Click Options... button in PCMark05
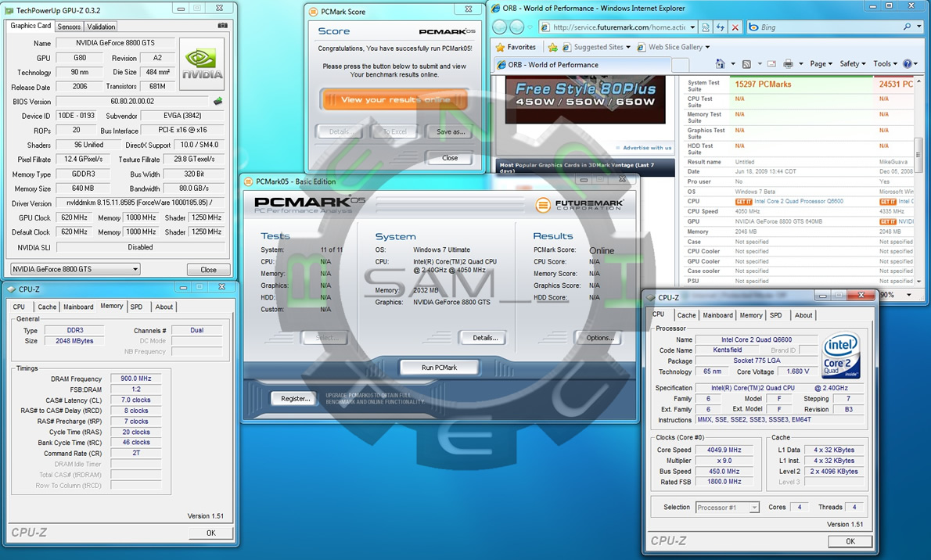 pyautogui.click(x=599, y=338)
